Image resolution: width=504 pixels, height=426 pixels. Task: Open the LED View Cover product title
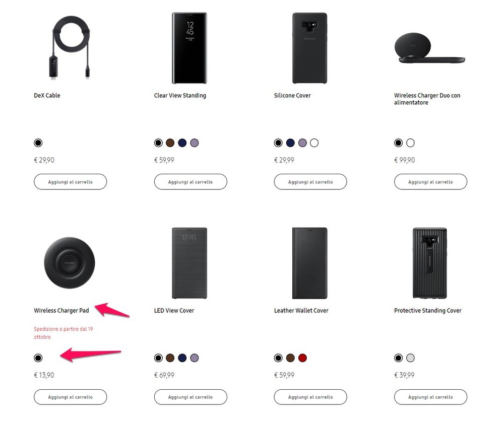[174, 310]
